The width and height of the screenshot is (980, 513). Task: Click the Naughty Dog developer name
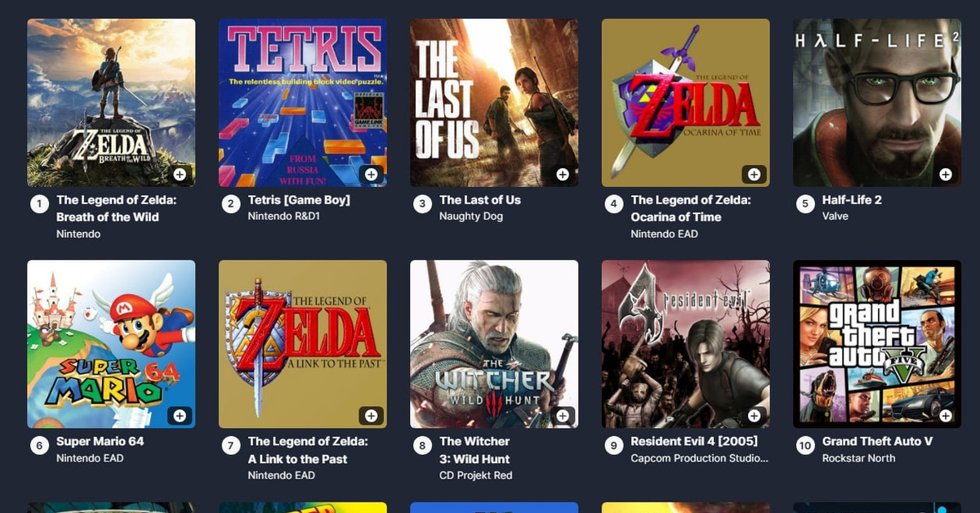tap(470, 216)
